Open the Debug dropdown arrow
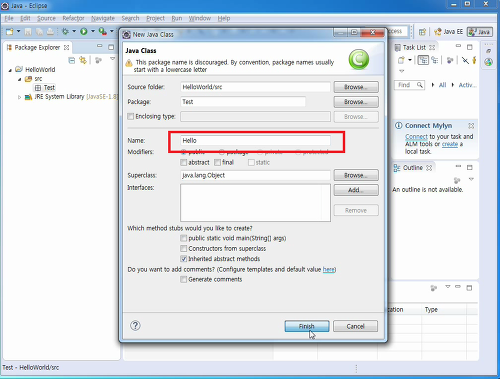 pyautogui.click(x=74, y=31)
